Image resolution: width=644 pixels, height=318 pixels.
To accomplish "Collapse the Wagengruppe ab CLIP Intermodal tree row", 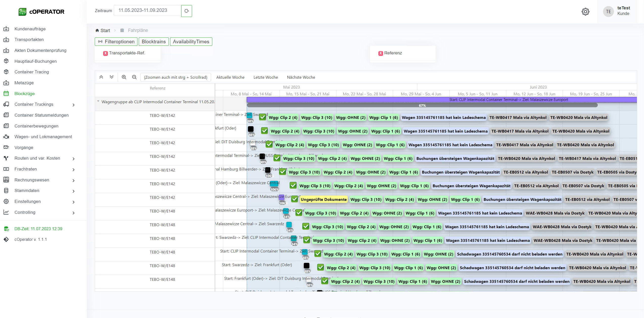I will coord(98,101).
